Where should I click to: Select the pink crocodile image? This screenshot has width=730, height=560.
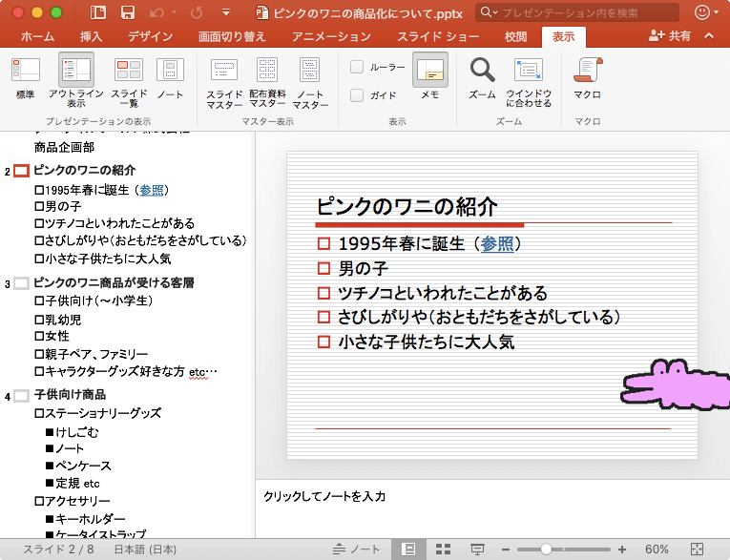(675, 384)
